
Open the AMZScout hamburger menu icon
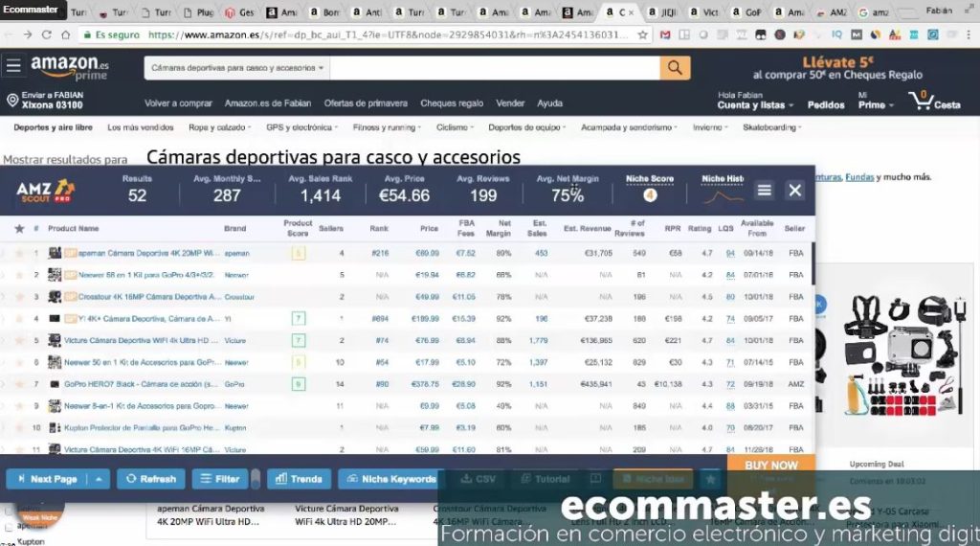[764, 191]
